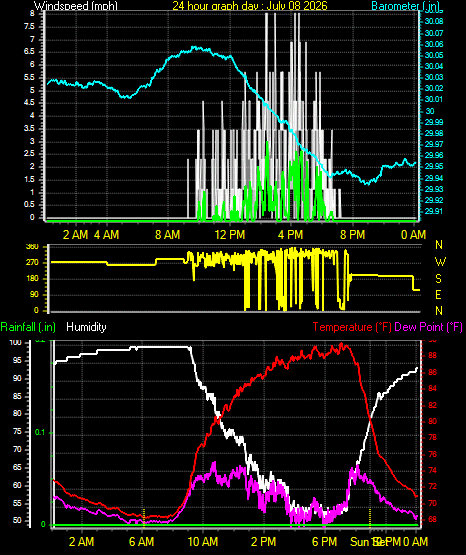Click "2 PM" on the temperature chart time axis
Viewport: 466px width, 555px height.
coord(264,542)
